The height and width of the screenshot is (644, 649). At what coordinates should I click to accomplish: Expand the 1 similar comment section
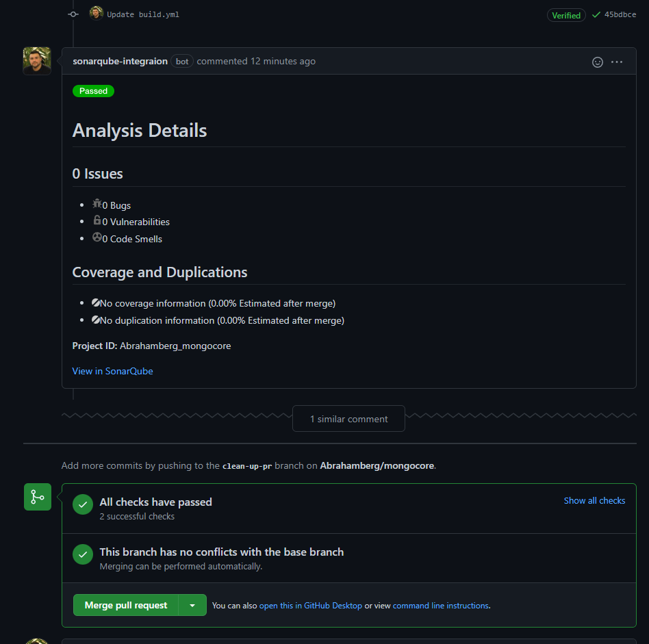(348, 419)
